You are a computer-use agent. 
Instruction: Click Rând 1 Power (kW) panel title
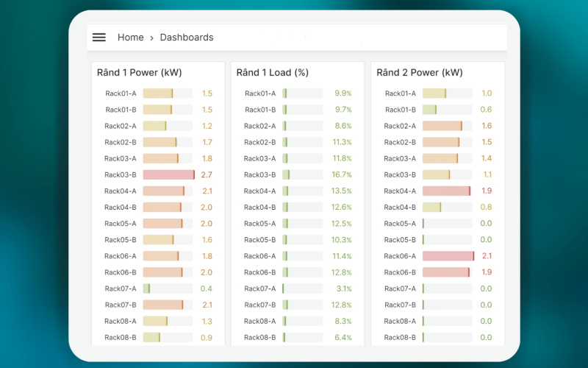[x=140, y=72]
